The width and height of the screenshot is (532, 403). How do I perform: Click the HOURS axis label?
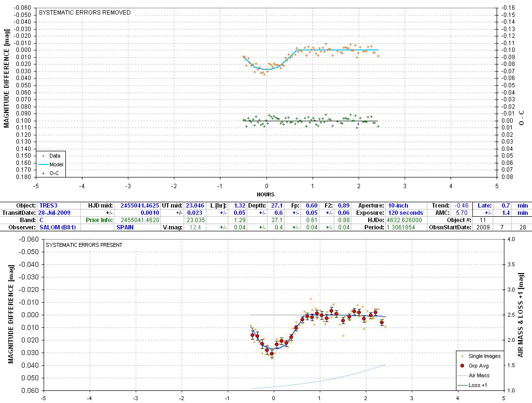(266, 194)
